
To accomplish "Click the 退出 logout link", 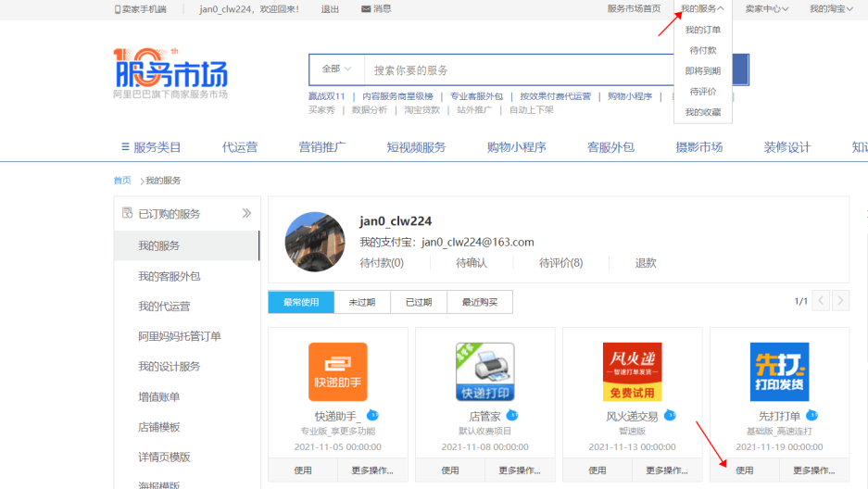I will 330,9.
